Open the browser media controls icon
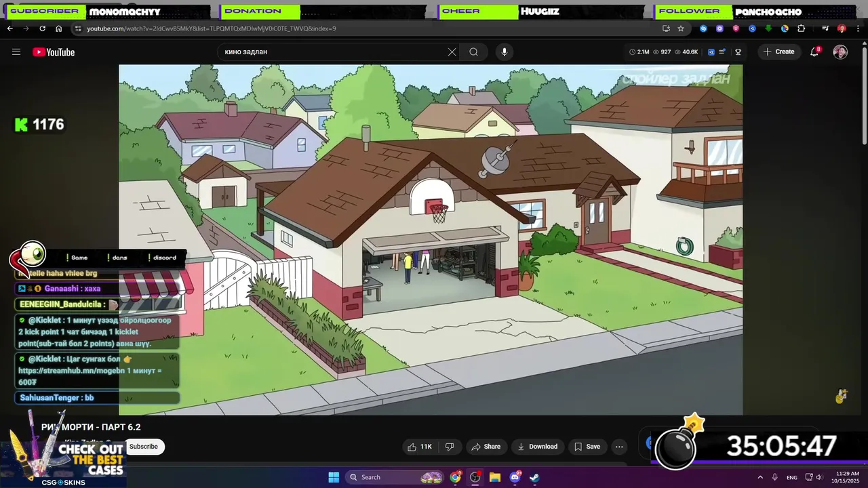868x488 pixels. (825, 28)
